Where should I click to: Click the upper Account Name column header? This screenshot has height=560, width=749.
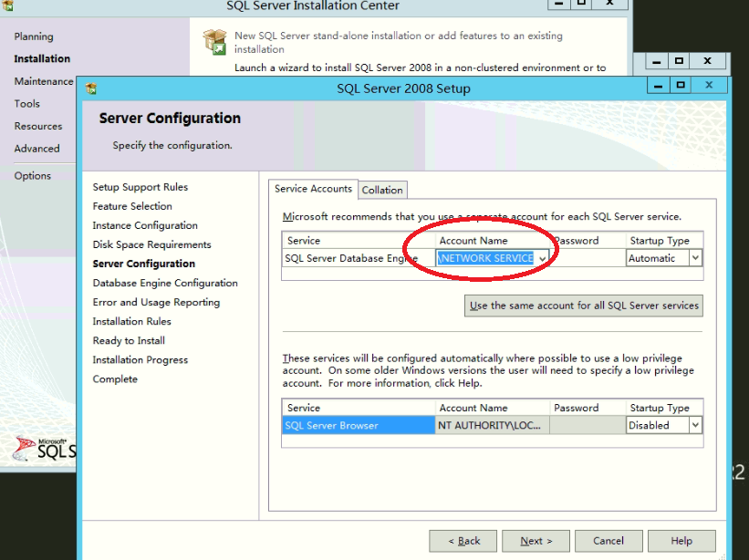pyautogui.click(x=492, y=241)
